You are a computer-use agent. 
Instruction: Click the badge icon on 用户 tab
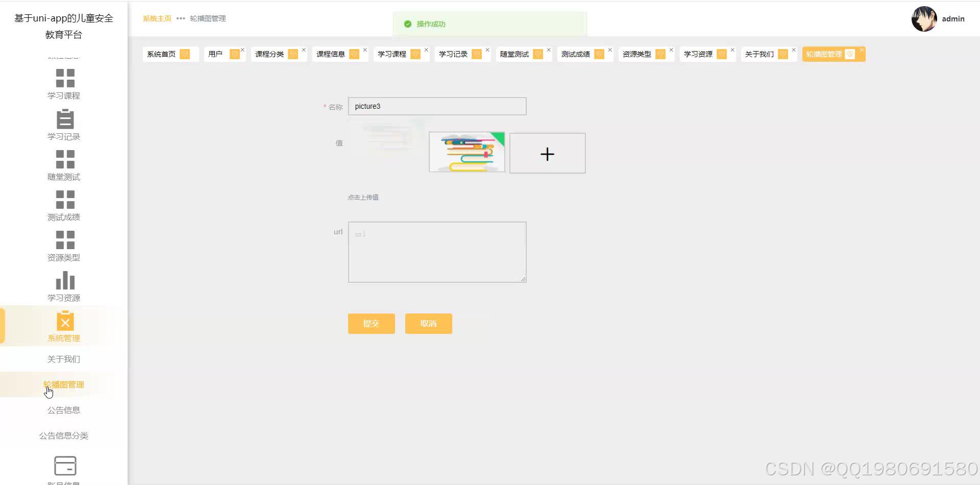[x=234, y=54]
